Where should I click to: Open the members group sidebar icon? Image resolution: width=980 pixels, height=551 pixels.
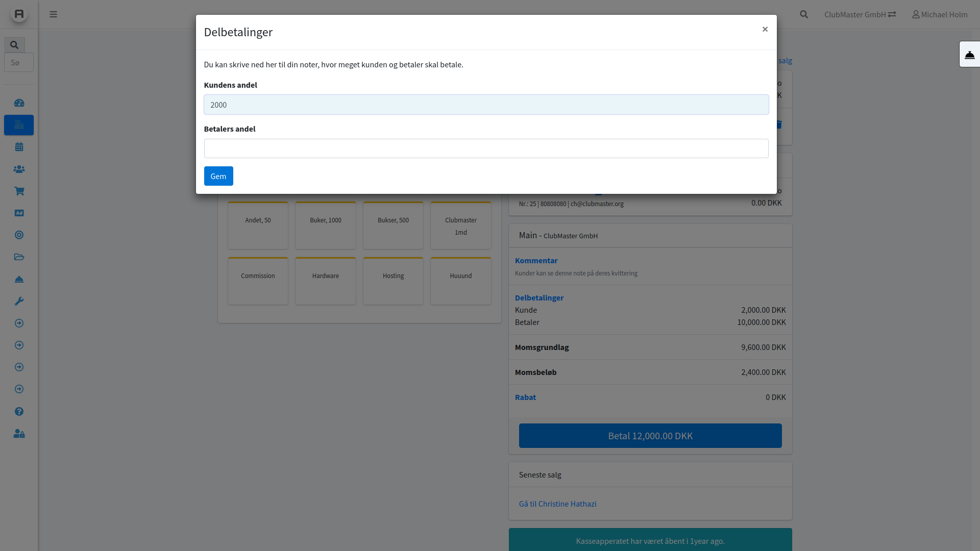(19, 169)
